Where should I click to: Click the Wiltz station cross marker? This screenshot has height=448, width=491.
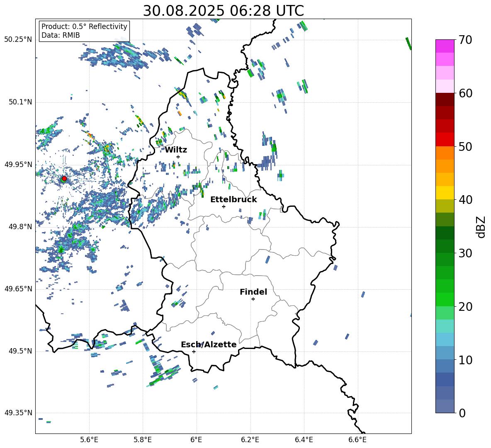point(178,157)
